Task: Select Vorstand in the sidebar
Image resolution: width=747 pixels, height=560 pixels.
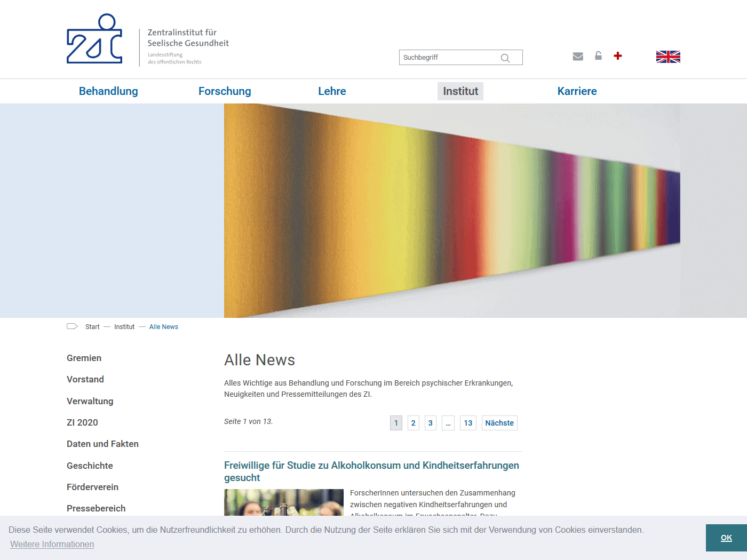Action: click(x=85, y=379)
